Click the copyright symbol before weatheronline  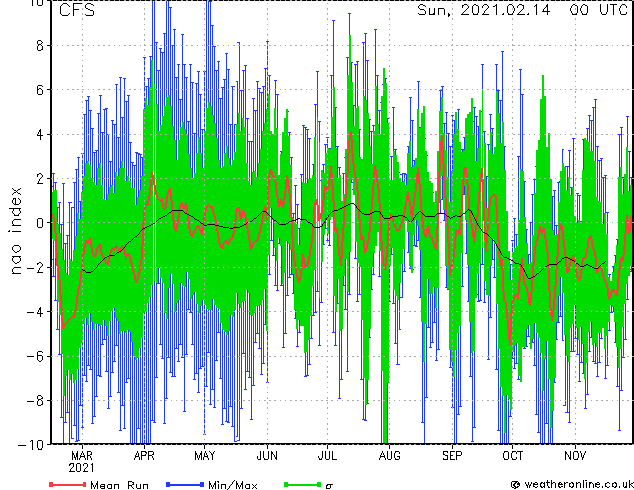516,484
